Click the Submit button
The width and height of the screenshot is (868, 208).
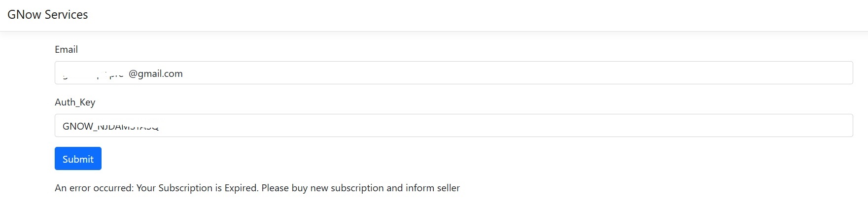coord(78,158)
